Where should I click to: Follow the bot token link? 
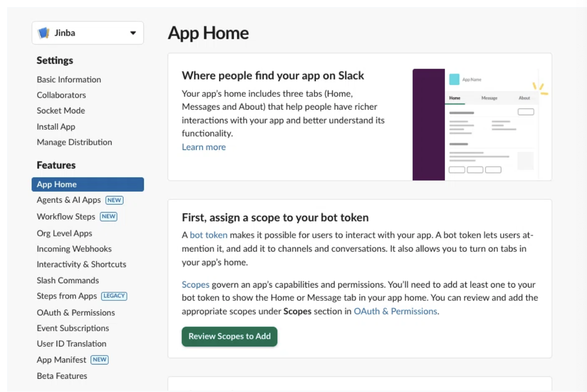[208, 235]
